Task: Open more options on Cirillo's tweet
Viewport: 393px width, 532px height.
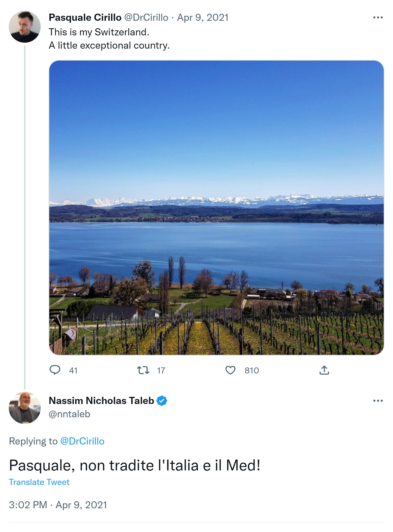Action: click(378, 18)
